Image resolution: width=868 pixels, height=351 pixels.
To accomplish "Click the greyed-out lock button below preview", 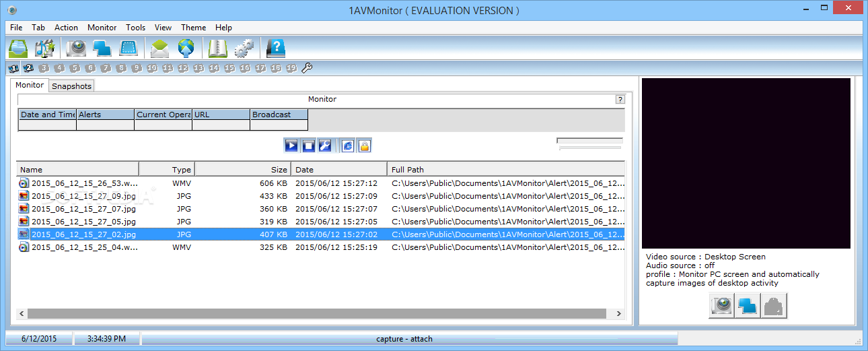I will [x=774, y=305].
